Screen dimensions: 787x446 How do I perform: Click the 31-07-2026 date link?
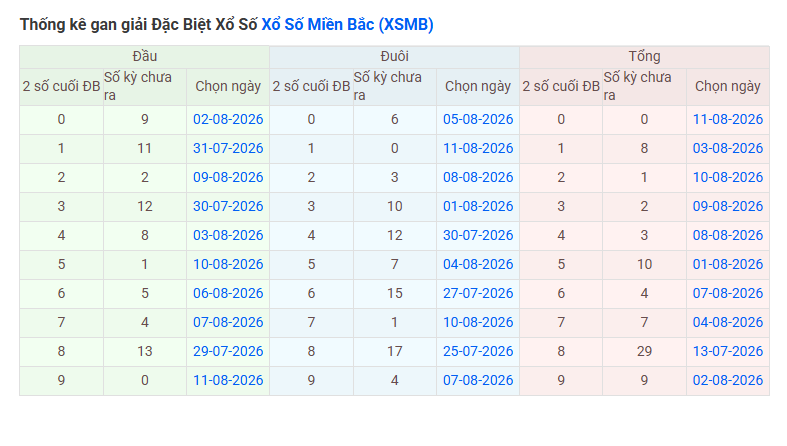coord(228,148)
